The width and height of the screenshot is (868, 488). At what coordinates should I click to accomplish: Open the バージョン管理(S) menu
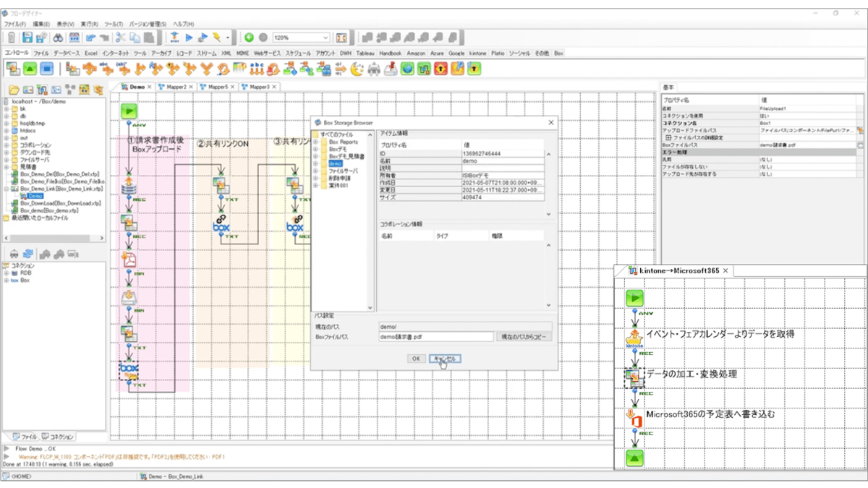148,24
